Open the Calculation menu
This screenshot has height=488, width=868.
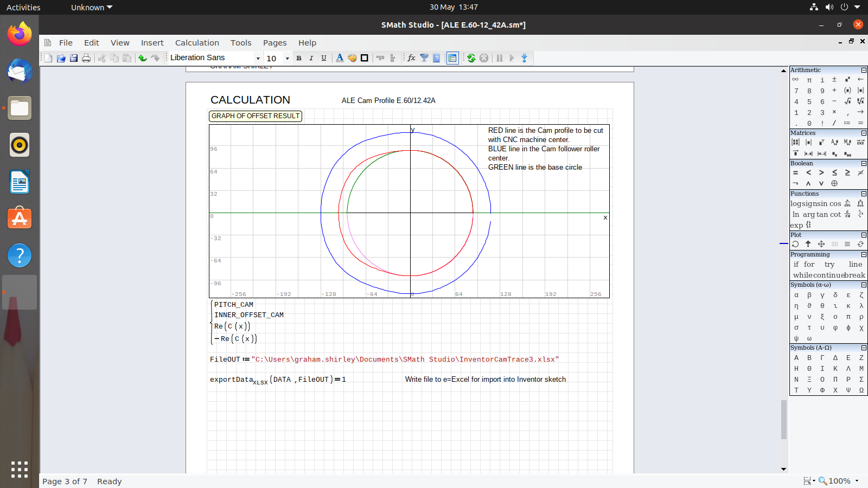point(197,43)
